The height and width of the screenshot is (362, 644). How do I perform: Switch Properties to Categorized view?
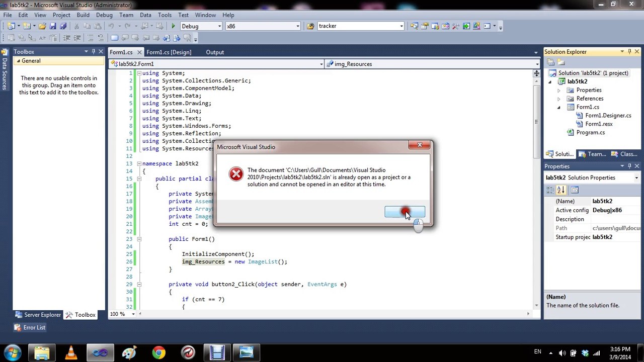[551, 190]
